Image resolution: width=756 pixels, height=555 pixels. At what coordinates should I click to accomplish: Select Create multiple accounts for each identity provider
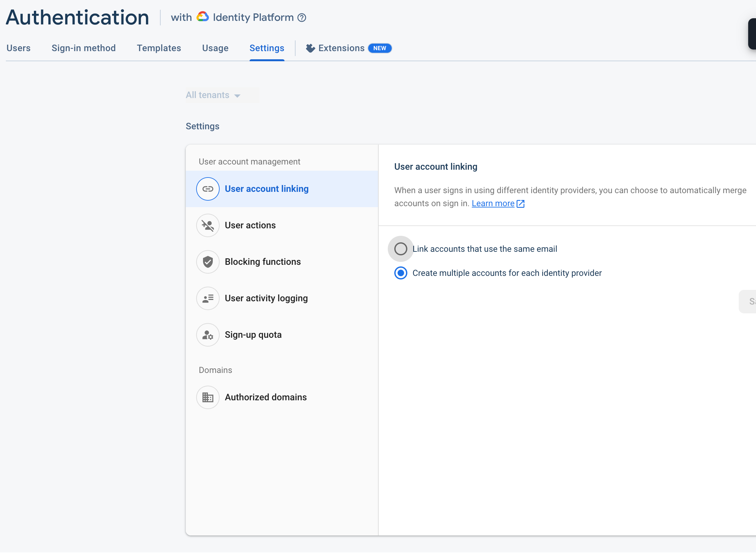400,273
